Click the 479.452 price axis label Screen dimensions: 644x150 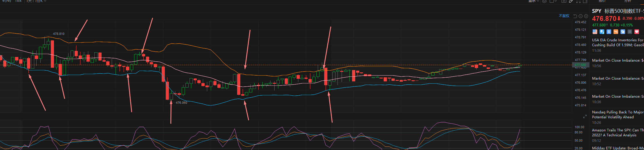[580, 22]
